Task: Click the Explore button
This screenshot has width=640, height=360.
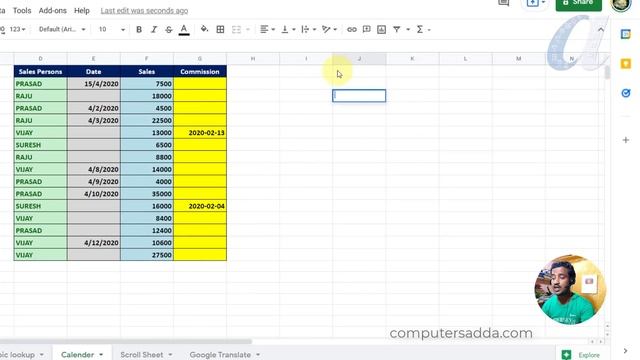Action: pos(581,355)
